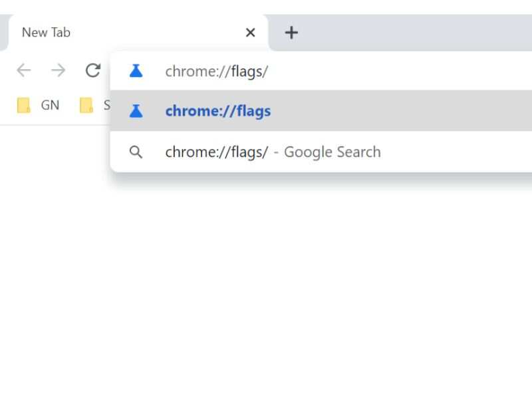Screen dimensions: 532x399
Task: Open the GN bookmark label
Action: click(50, 105)
